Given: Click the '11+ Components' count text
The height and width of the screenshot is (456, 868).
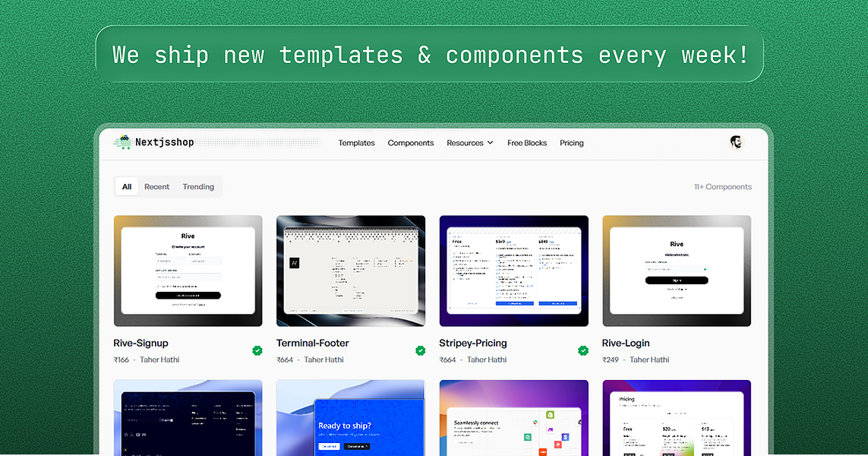Looking at the screenshot, I should (x=723, y=187).
